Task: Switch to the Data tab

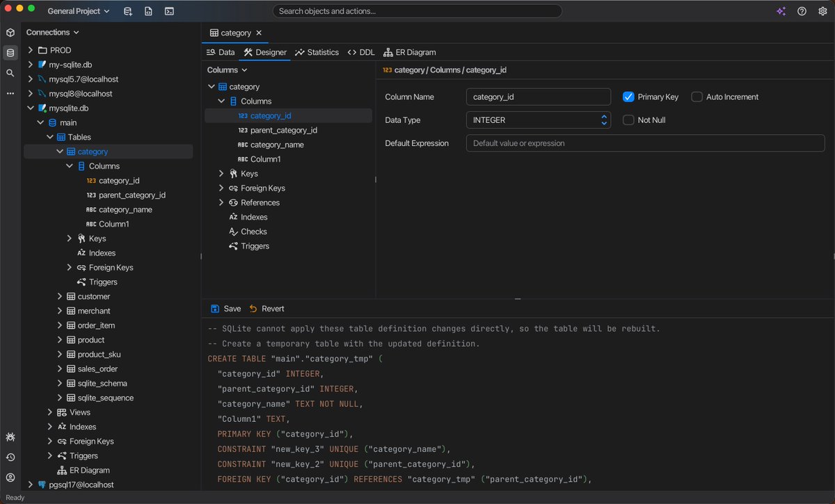Action: pos(221,52)
